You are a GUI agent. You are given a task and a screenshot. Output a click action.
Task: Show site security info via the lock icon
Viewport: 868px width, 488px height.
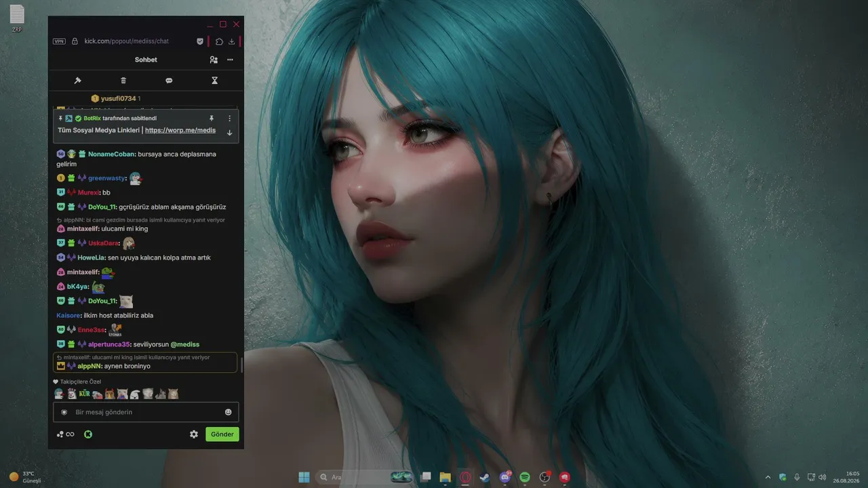point(75,41)
